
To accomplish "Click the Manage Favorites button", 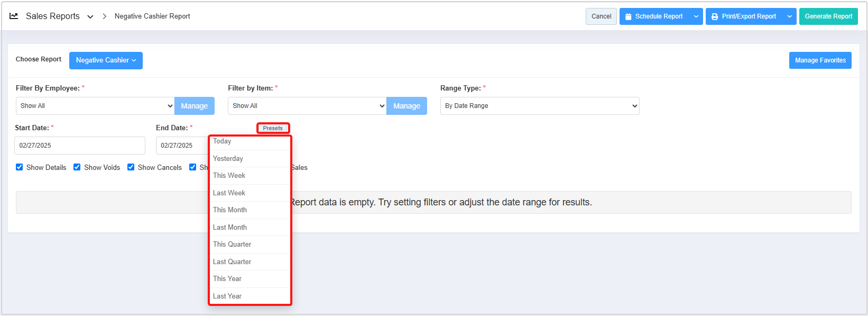I will point(820,60).
